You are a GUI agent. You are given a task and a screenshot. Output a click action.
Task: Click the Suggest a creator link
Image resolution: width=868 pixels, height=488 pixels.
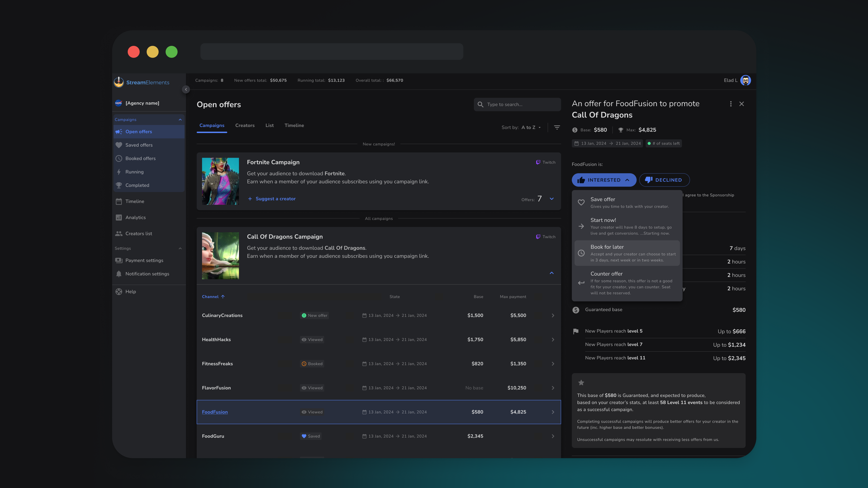[x=271, y=199]
